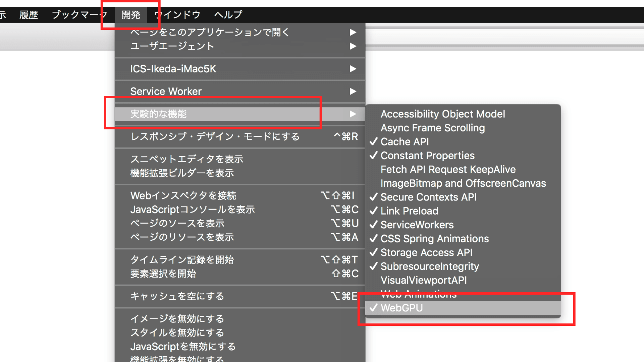Uncheck Constant Properties feature

point(427,156)
